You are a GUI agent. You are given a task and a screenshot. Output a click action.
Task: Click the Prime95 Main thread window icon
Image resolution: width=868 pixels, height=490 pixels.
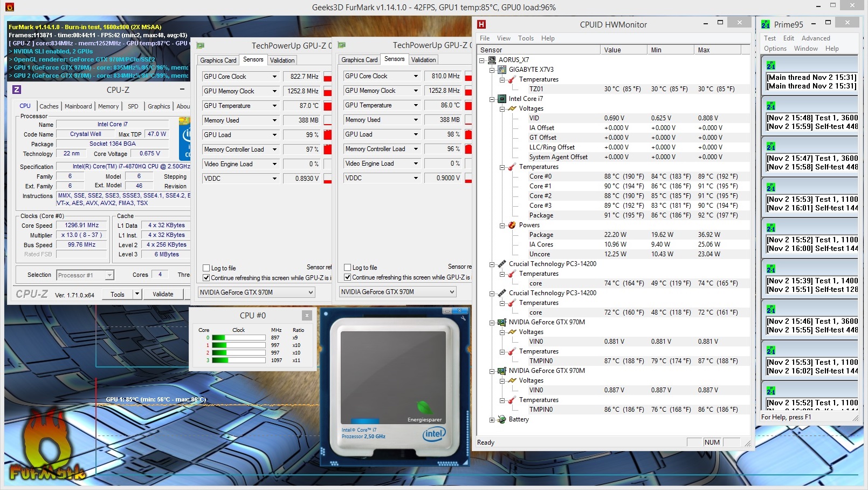click(x=771, y=65)
